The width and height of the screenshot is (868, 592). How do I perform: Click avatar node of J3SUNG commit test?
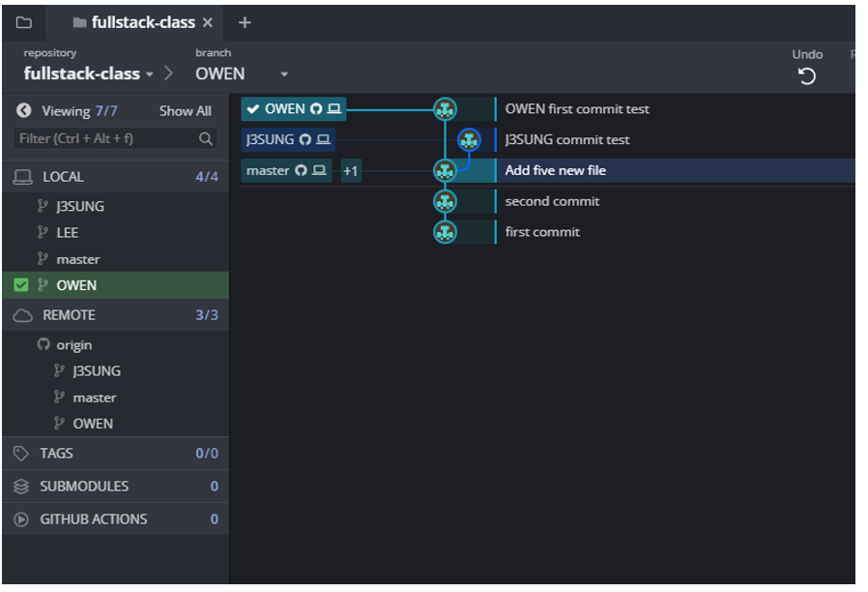click(x=470, y=140)
